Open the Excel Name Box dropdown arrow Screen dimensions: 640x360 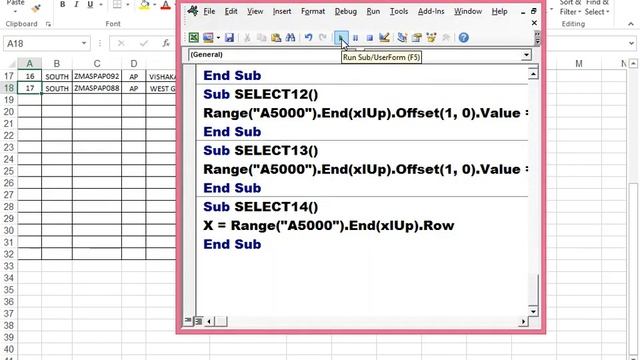pyautogui.click(x=84, y=43)
